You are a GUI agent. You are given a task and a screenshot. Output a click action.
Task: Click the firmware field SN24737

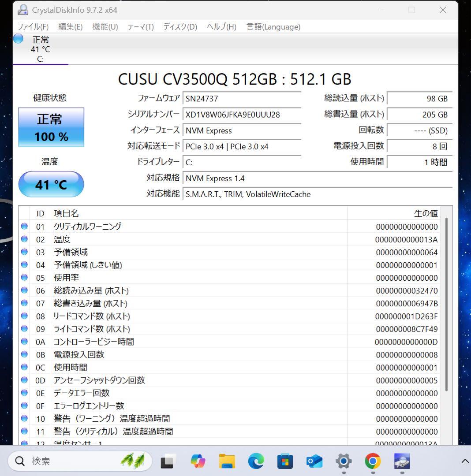242,99
